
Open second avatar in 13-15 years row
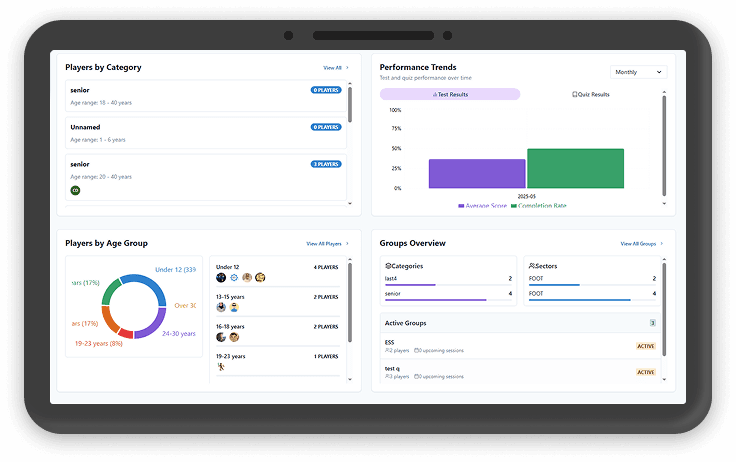pyautogui.click(x=234, y=308)
